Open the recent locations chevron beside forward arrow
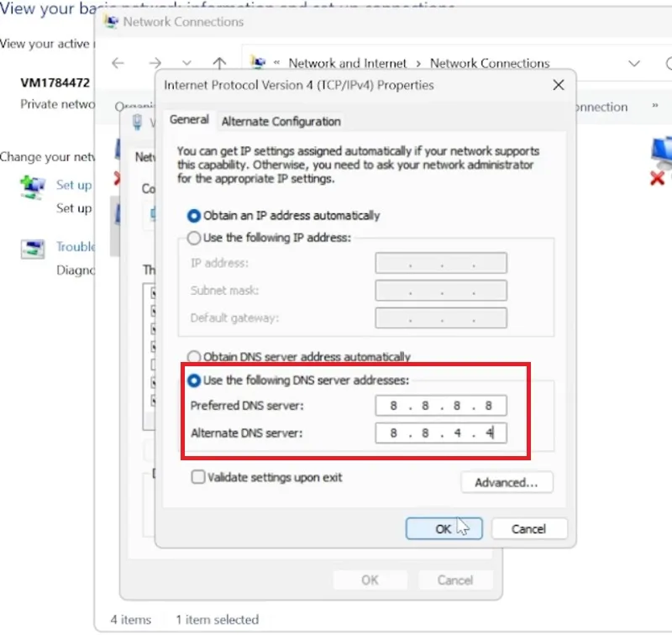This screenshot has height=635, width=672. pos(186,63)
